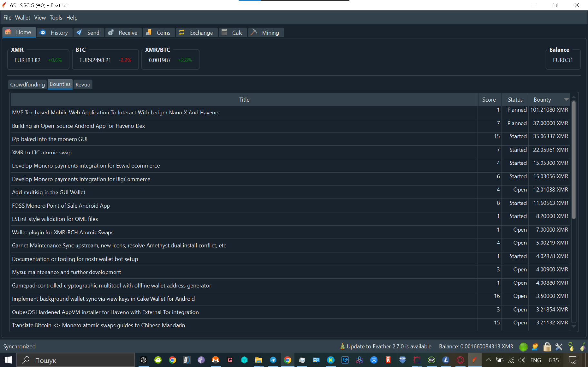Screen dimensions: 588x367
Task: Sort bounties by the Title column header
Action: click(244, 100)
